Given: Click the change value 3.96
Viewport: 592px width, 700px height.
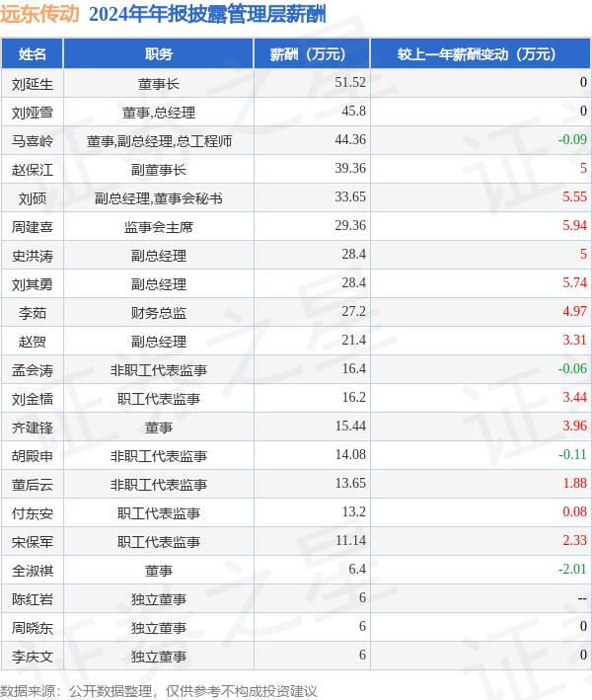Looking at the screenshot, I should click(574, 426).
